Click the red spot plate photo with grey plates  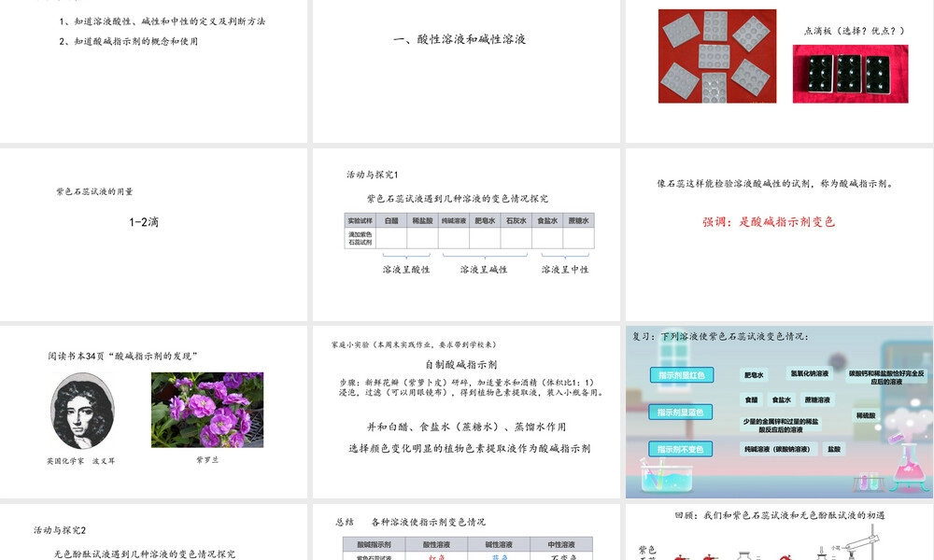coord(717,56)
